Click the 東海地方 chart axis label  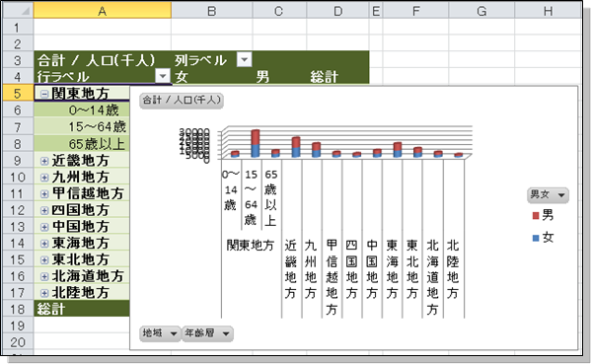pos(392,269)
